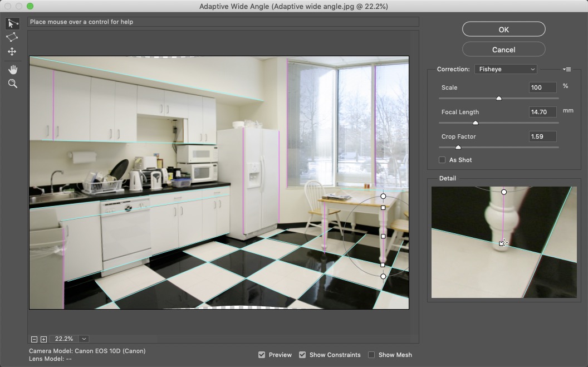The height and width of the screenshot is (367, 588).
Task: Select the Constraint tool
Action: pyautogui.click(x=12, y=23)
